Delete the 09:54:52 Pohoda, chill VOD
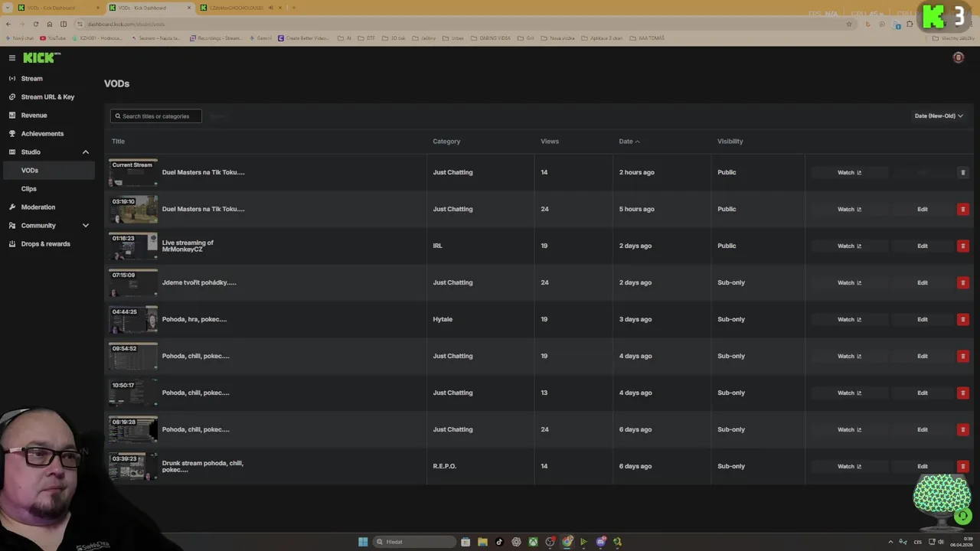The width and height of the screenshot is (980, 551). click(x=963, y=356)
